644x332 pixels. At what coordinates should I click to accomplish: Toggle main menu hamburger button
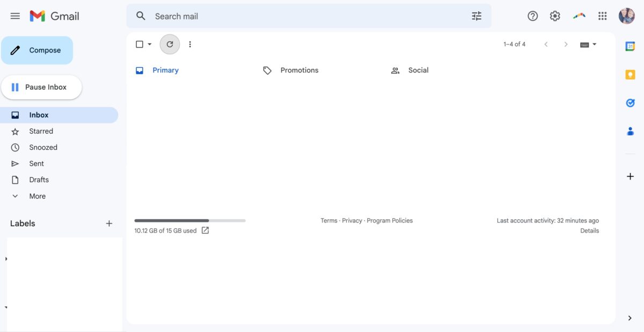pyautogui.click(x=15, y=16)
